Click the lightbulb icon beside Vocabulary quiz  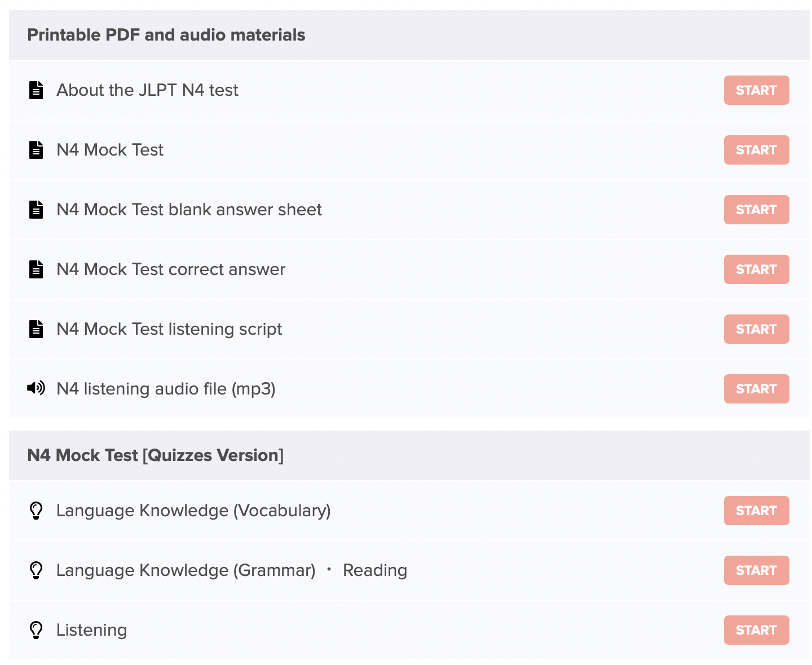[x=36, y=511]
